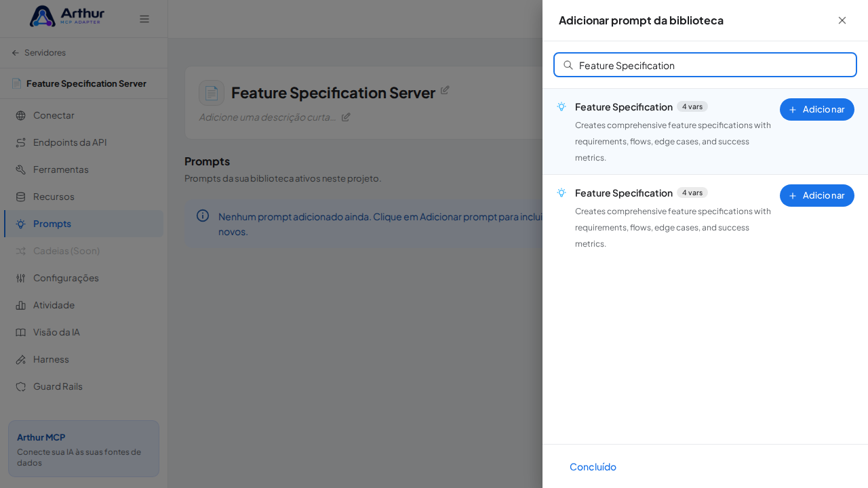The width and height of the screenshot is (868, 488).
Task: Click the Recursos database icon
Action: tap(20, 197)
